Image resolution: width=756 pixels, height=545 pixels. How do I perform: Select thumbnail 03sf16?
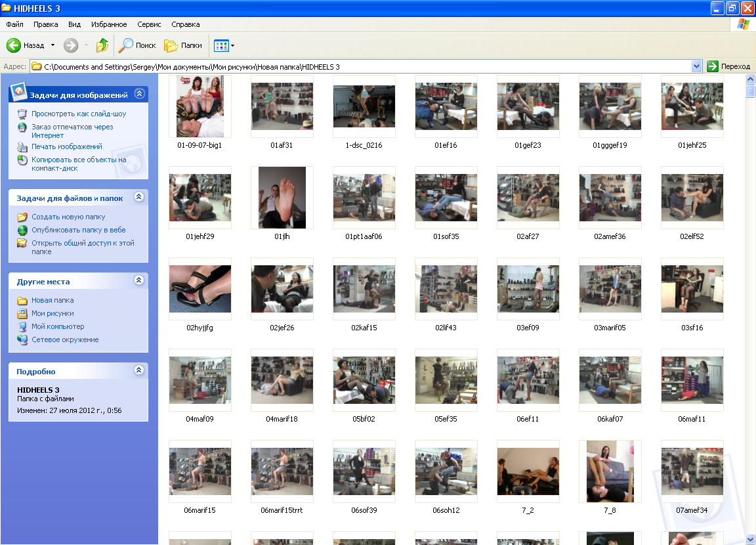692,289
